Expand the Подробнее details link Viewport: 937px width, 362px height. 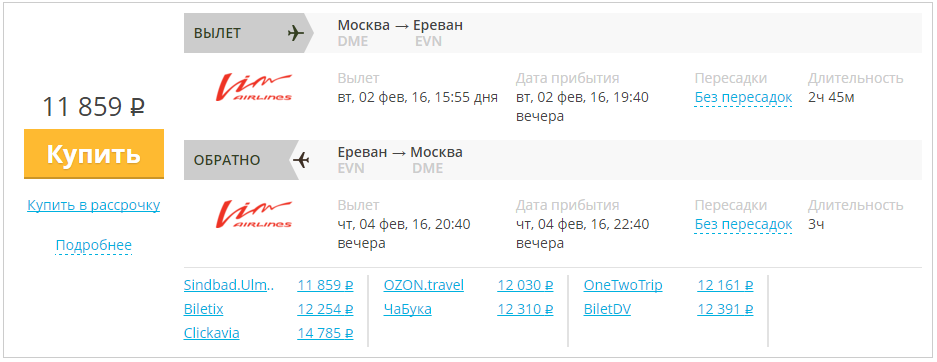coord(94,246)
